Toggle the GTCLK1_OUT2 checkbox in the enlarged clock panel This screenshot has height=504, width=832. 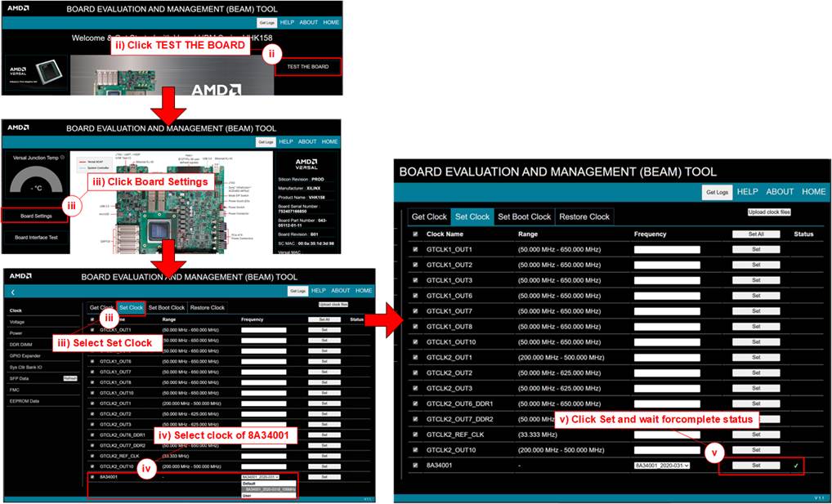click(415, 265)
